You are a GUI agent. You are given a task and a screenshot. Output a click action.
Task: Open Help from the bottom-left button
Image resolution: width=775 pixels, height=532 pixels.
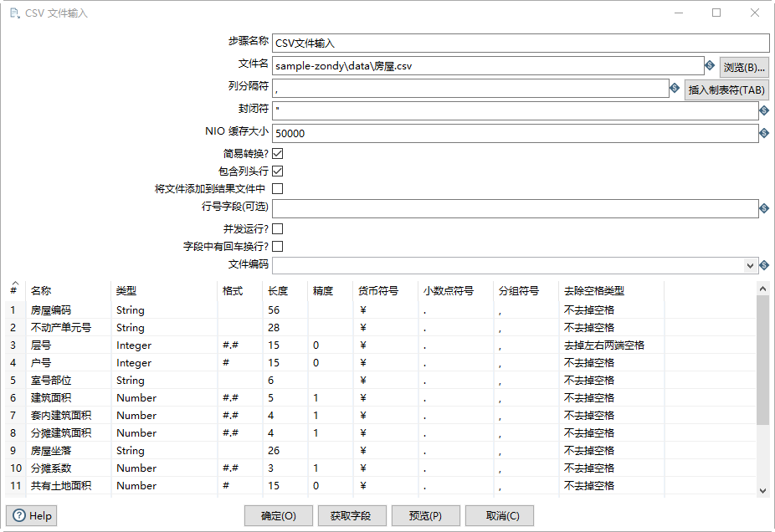[x=32, y=516]
